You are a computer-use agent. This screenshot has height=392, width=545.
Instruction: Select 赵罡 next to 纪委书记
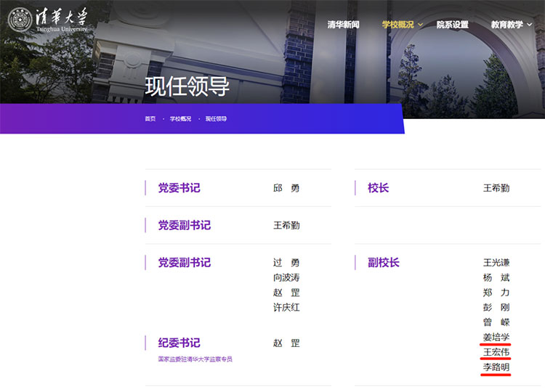tap(286, 343)
